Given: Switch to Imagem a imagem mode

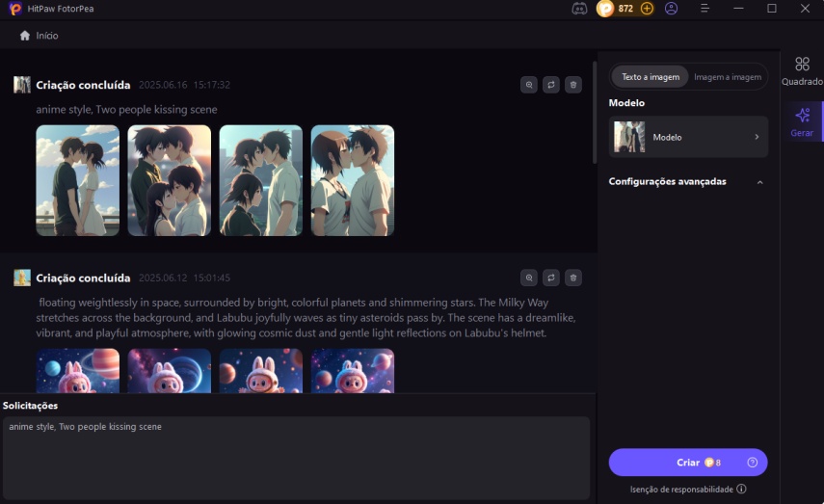Looking at the screenshot, I should [x=727, y=77].
